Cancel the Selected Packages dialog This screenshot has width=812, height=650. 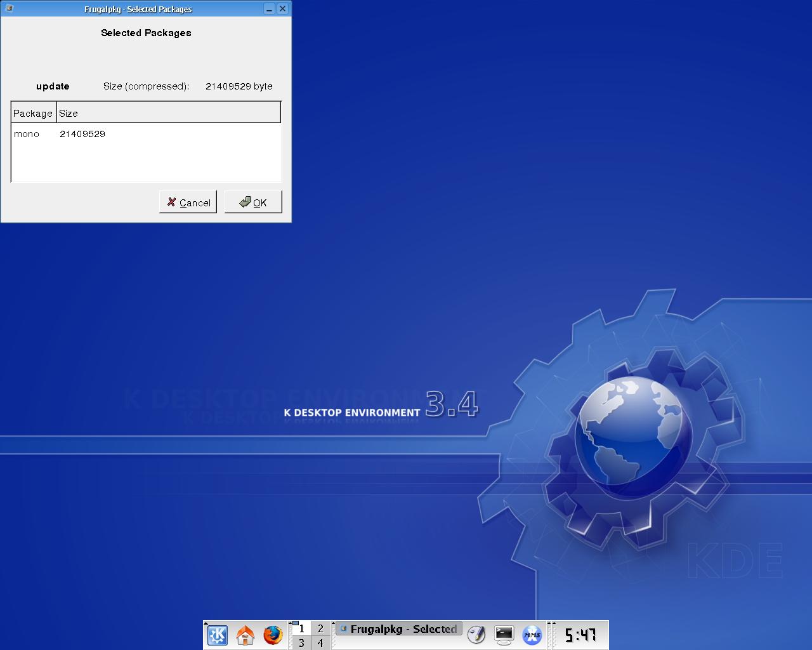188,202
